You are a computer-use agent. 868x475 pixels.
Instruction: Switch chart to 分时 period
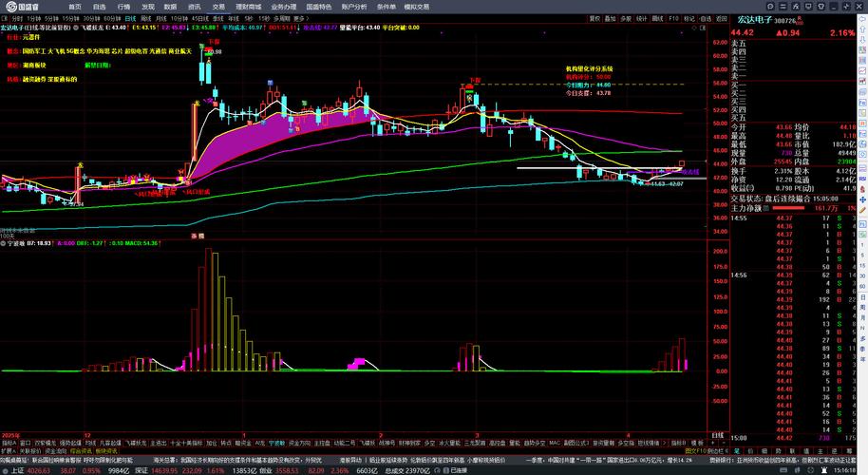pyautogui.click(x=18, y=18)
